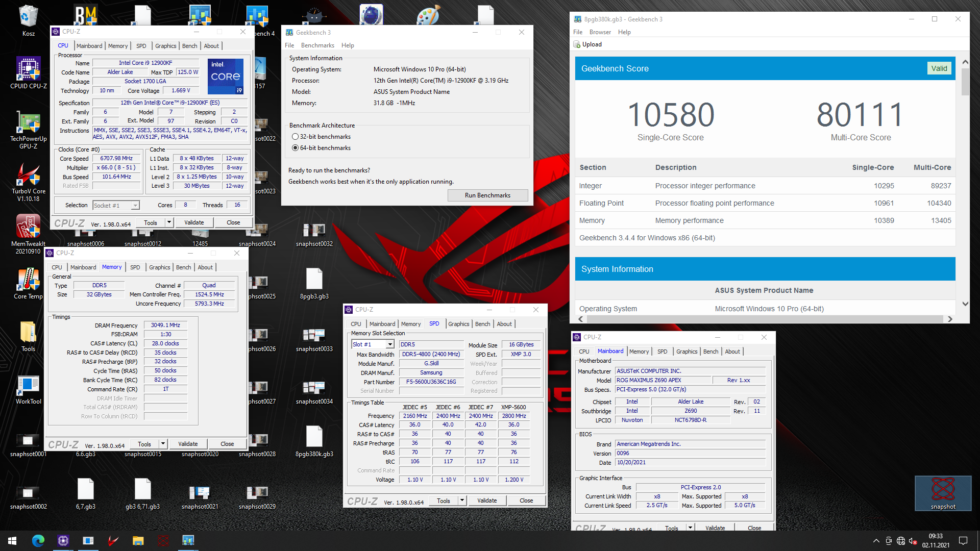Image resolution: width=980 pixels, height=551 pixels.
Task: Open SPD tab in Memory CPU-Z window
Action: click(135, 267)
